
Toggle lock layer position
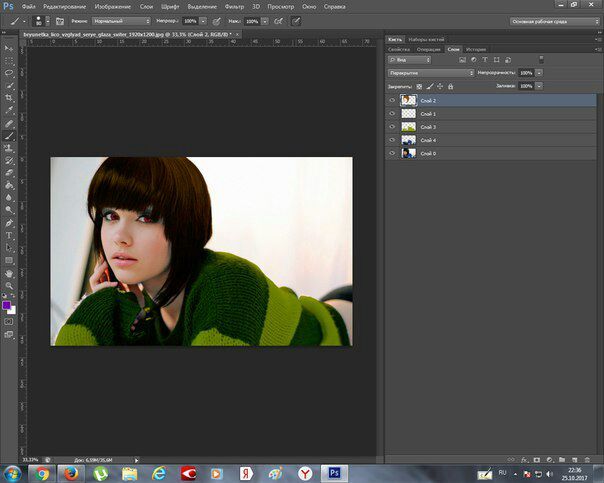click(x=440, y=87)
